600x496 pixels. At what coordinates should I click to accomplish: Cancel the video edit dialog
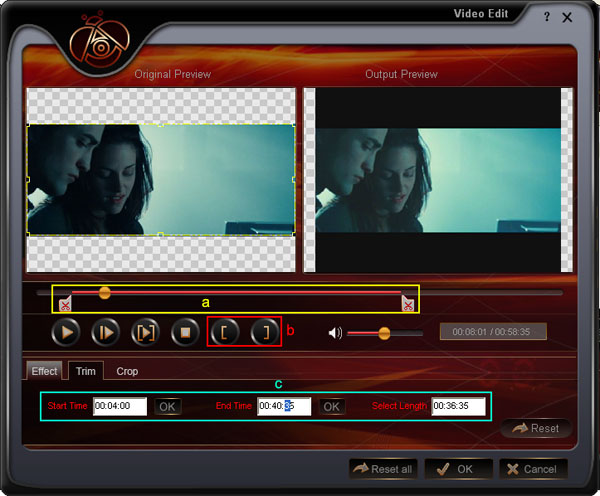click(533, 468)
